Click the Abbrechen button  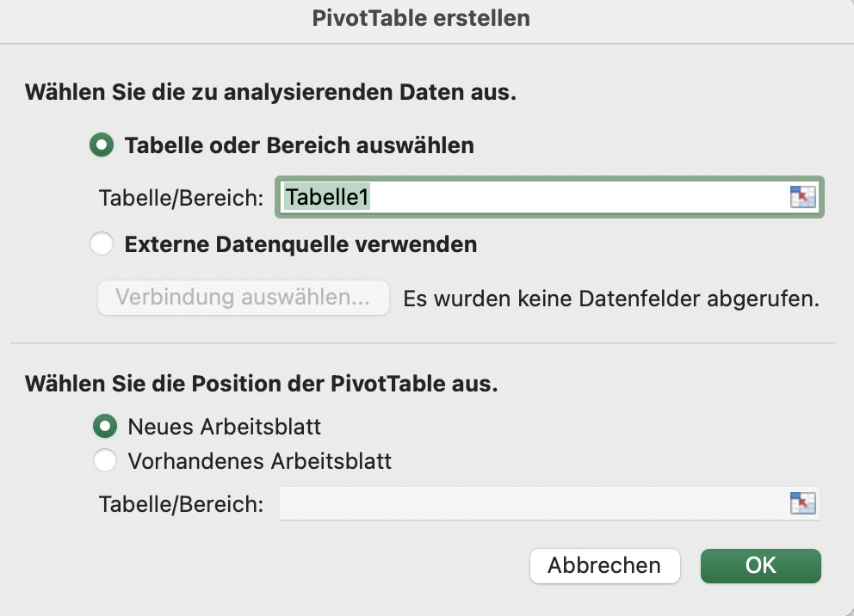(x=604, y=565)
